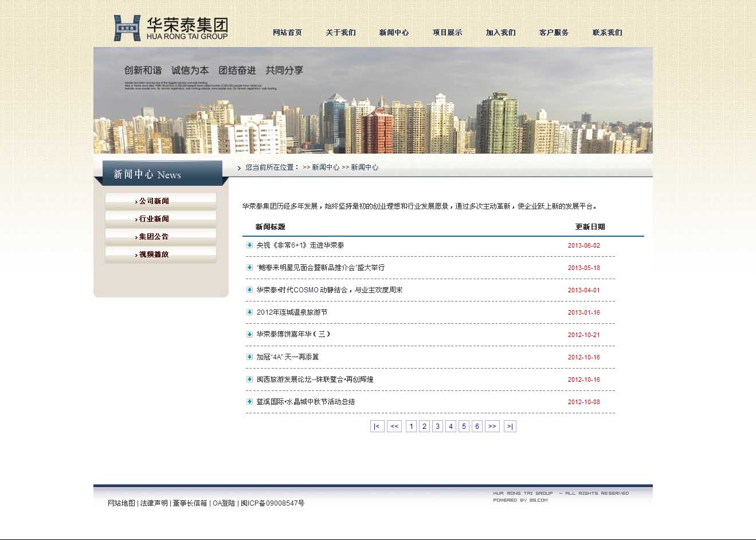Select page 3 in pagination
756x540 pixels.
point(437,426)
